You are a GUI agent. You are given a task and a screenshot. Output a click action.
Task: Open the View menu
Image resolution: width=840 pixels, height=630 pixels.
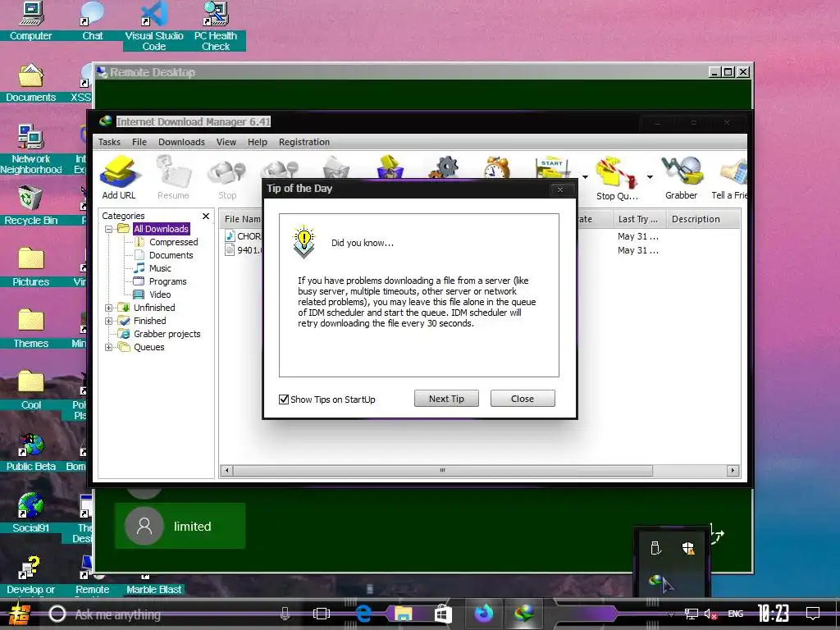coord(226,142)
